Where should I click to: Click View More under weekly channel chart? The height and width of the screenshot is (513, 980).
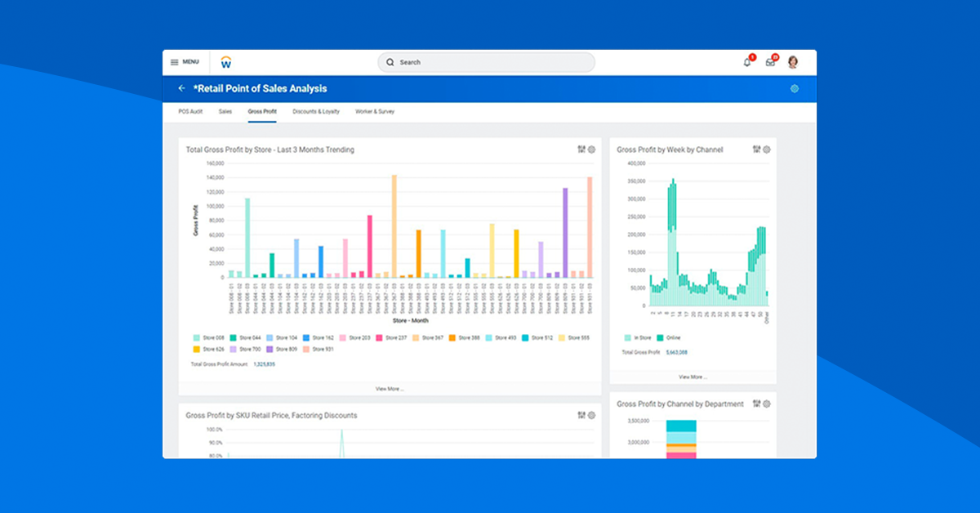[x=694, y=377]
